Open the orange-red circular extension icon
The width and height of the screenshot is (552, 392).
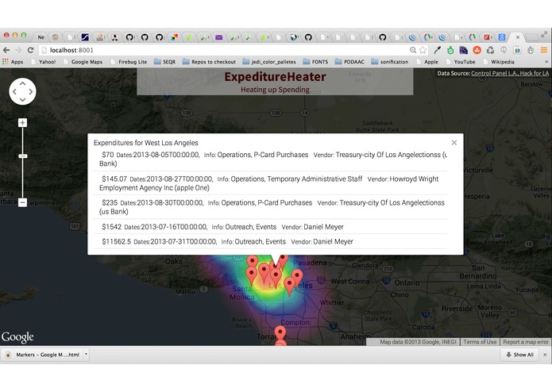tap(477, 50)
